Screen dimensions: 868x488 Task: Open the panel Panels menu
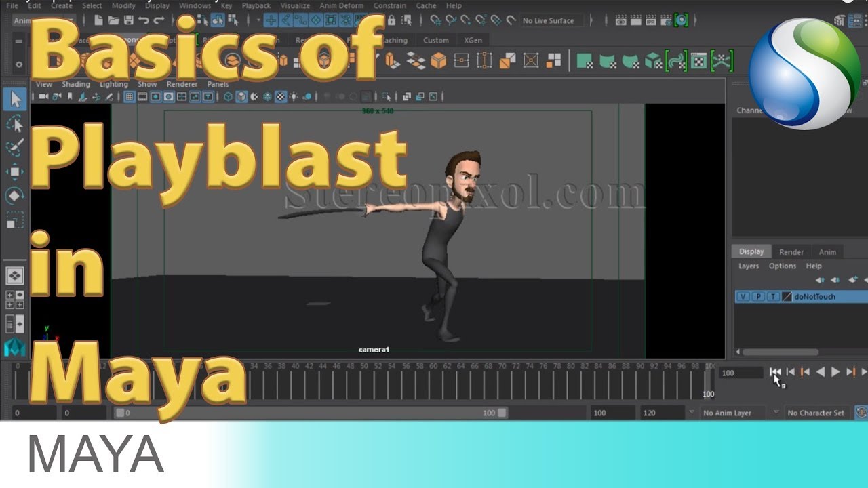(x=218, y=84)
